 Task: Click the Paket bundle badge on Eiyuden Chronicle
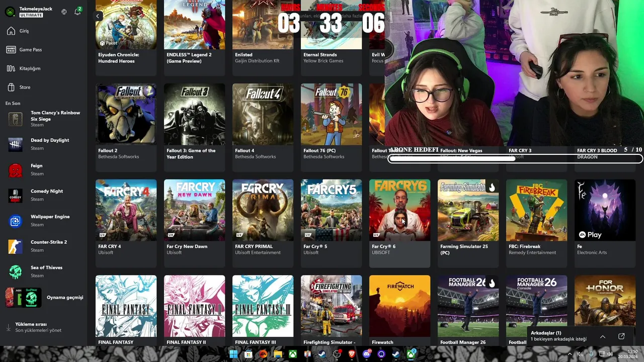(109, 43)
